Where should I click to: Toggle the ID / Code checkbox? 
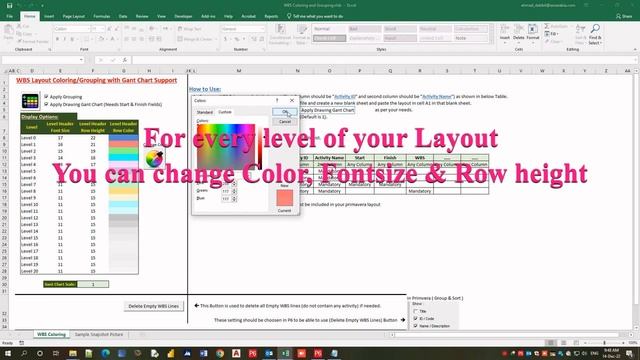click(416, 318)
